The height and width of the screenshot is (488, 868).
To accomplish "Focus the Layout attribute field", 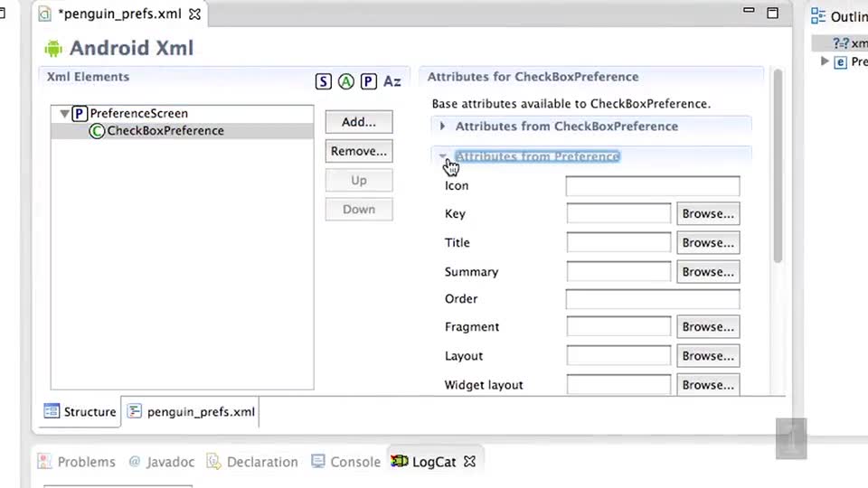I will click(x=618, y=356).
